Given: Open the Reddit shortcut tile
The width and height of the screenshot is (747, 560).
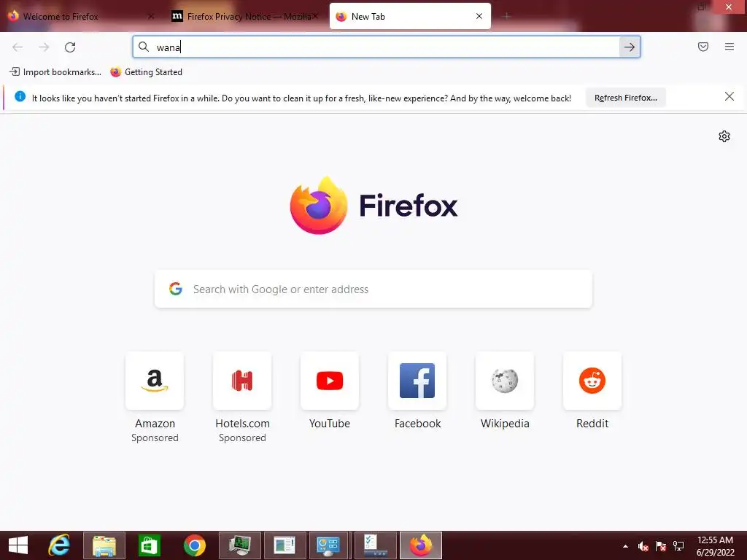Looking at the screenshot, I should (592, 381).
